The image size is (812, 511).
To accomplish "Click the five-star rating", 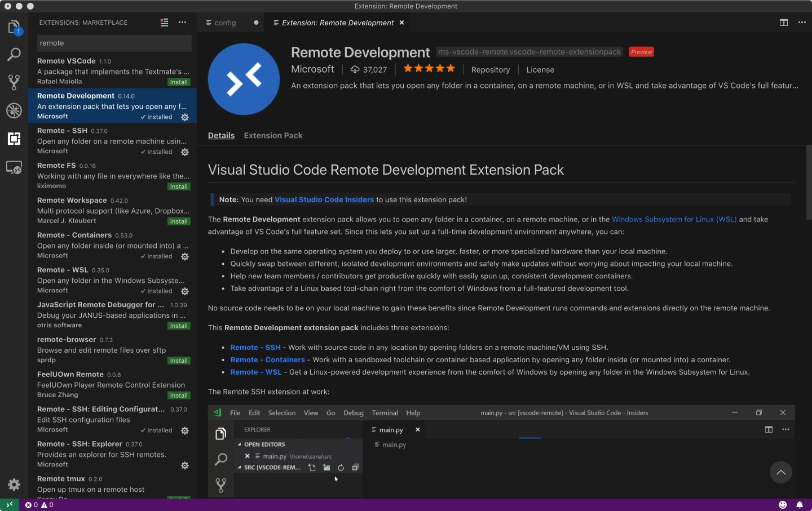I will pyautogui.click(x=429, y=69).
